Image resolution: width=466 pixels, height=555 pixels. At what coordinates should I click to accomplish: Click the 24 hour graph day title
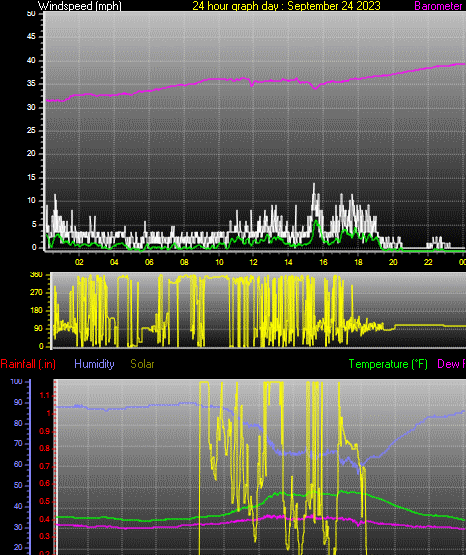click(286, 6)
